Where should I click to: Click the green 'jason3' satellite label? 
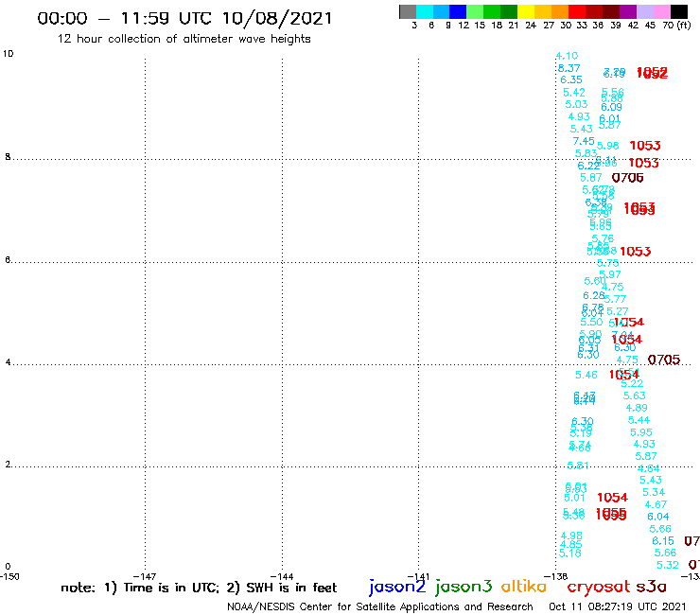point(464,587)
